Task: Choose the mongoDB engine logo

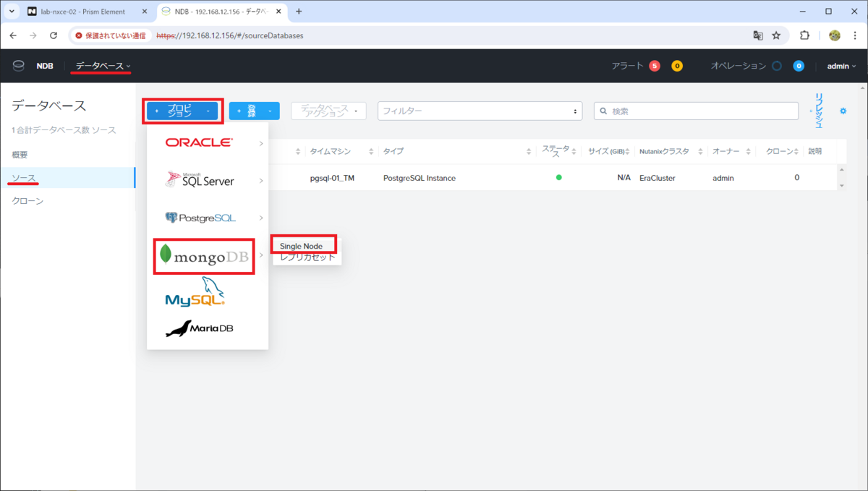Action: (x=204, y=255)
